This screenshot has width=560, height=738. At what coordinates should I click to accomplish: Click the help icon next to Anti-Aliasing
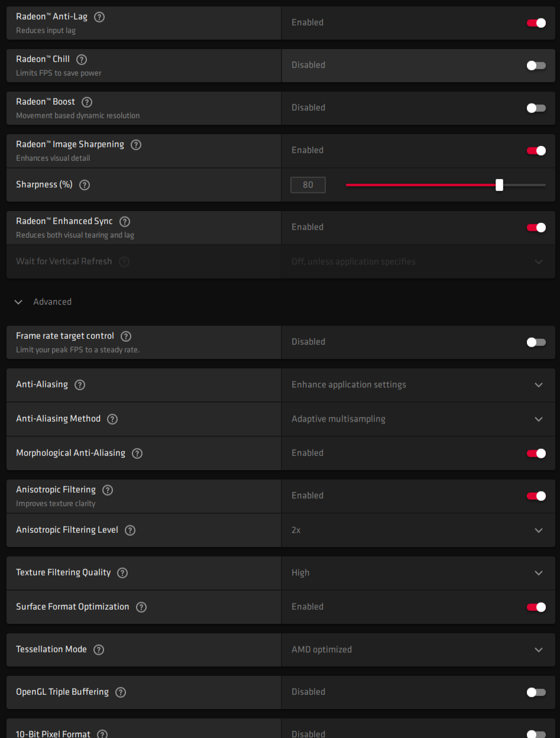tap(80, 385)
